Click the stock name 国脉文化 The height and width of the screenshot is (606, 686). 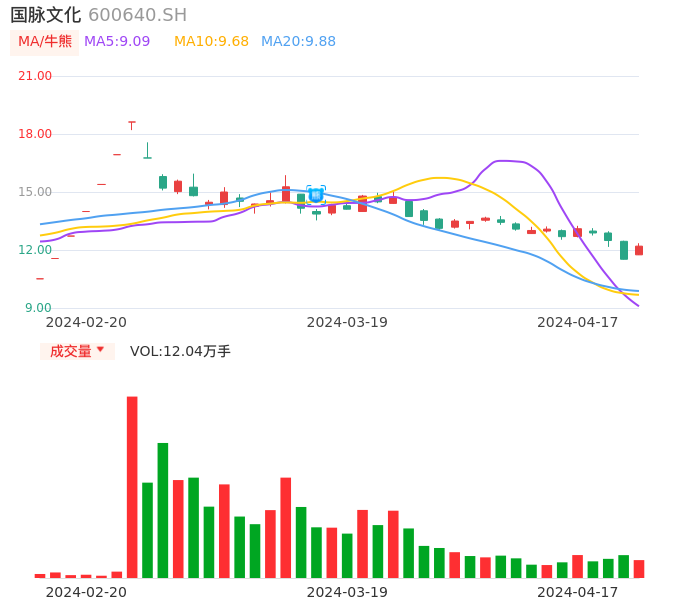coord(46,15)
